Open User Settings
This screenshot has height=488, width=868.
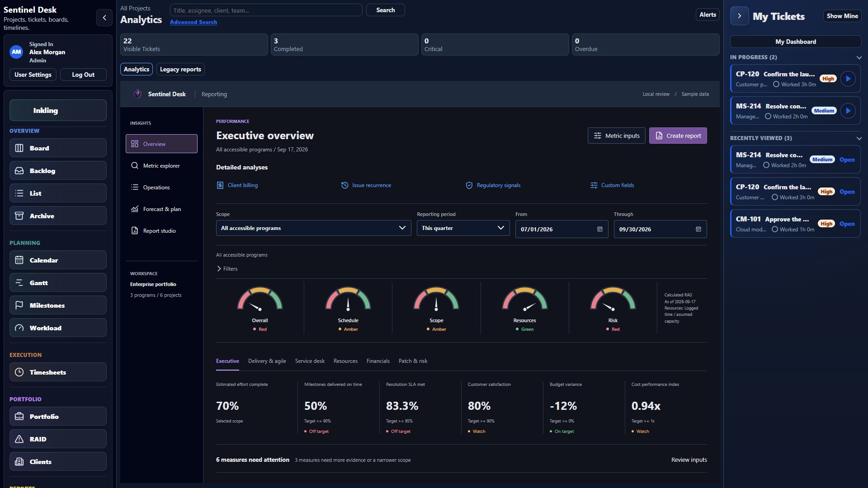33,75
